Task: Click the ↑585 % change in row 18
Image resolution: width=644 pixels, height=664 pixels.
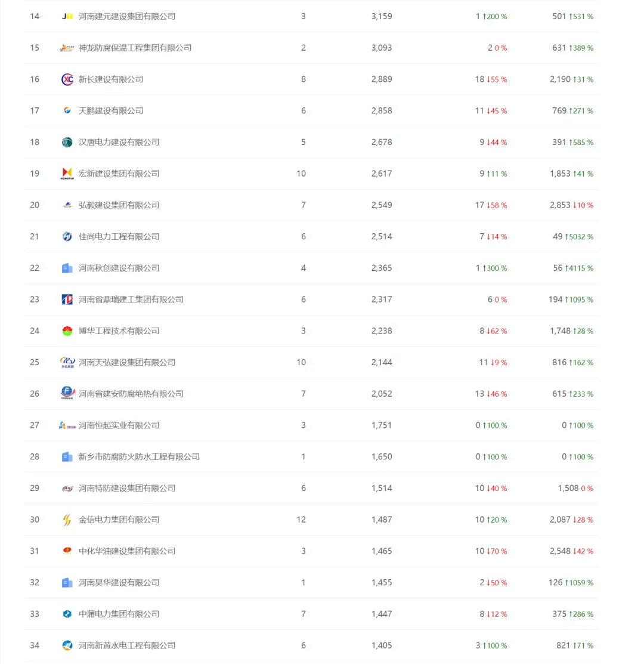Action: [x=581, y=142]
